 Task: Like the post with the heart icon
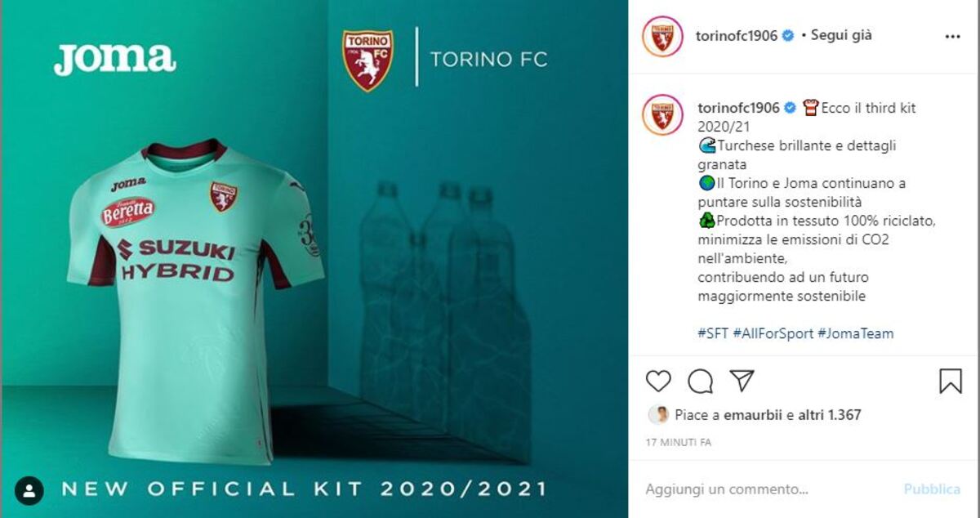(x=658, y=382)
